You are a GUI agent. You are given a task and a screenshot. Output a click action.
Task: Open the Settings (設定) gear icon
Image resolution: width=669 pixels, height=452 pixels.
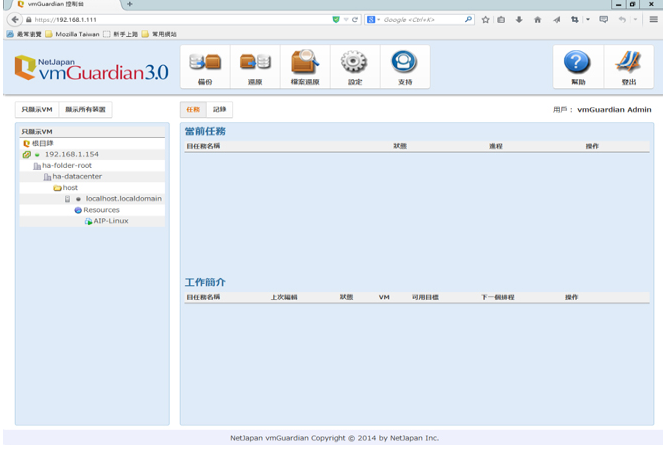click(x=355, y=67)
